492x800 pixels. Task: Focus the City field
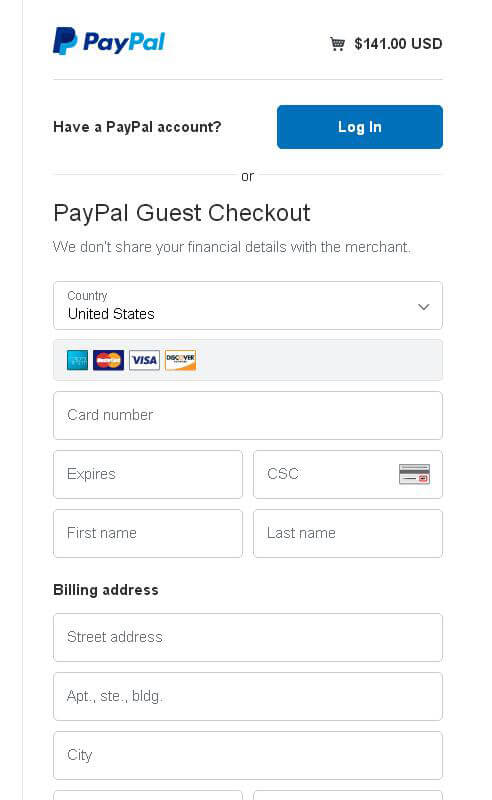click(248, 756)
